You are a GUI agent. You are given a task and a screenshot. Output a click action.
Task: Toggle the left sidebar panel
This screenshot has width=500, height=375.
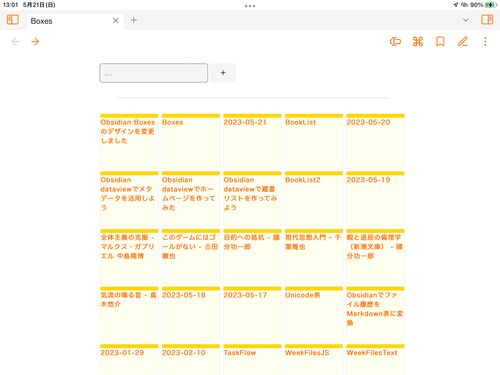13,20
